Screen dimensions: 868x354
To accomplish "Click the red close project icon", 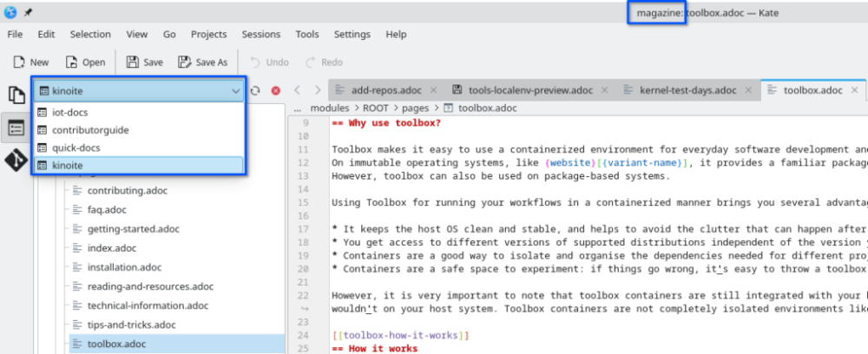I will tap(276, 91).
